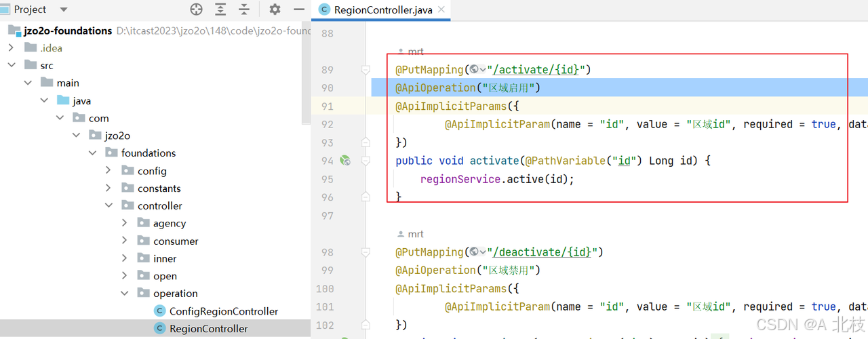The image size is (868, 339).
Task: Open the ConfigRegionController class file
Action: click(224, 311)
